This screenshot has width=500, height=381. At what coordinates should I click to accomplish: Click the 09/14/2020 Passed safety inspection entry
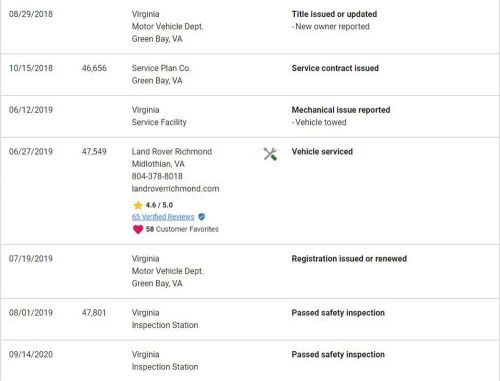point(250,361)
